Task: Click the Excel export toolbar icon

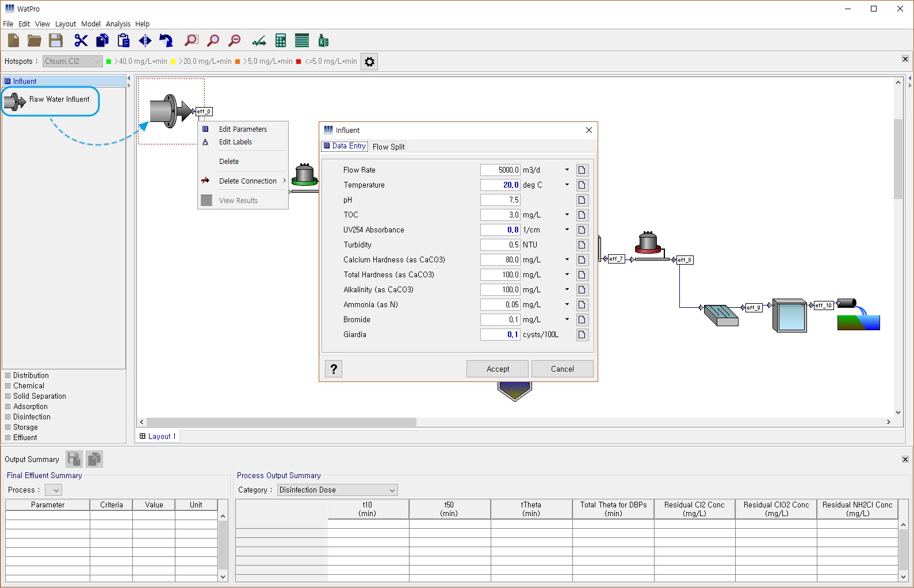Action: [x=323, y=40]
